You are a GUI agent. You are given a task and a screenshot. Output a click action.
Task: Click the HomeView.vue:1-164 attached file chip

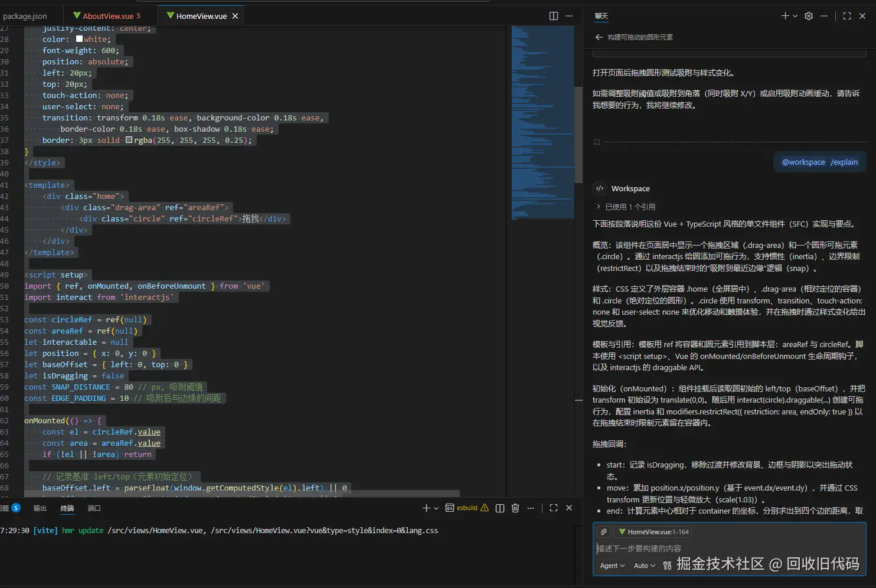point(653,532)
